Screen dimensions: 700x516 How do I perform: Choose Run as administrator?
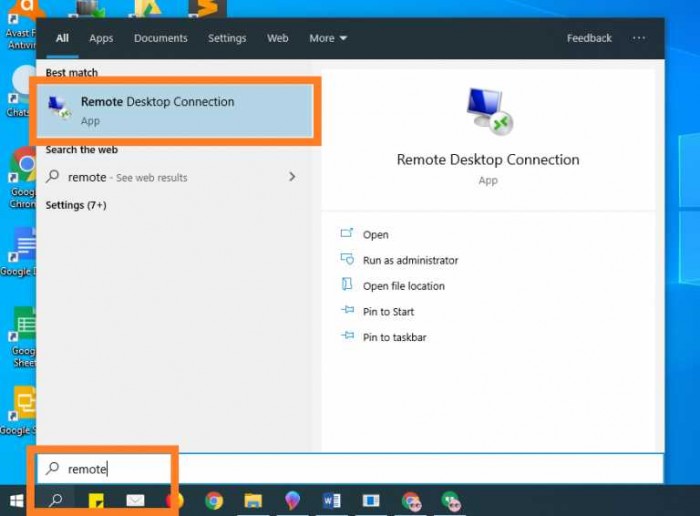tap(410, 260)
